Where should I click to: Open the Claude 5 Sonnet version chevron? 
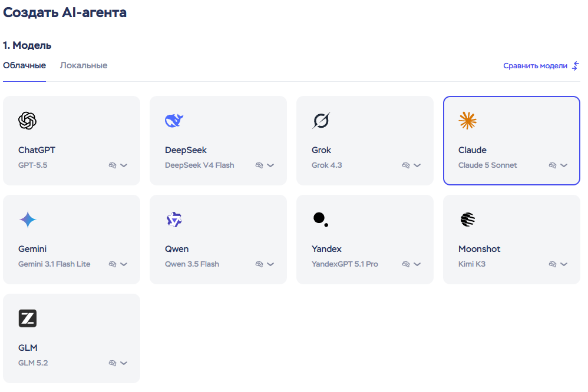pyautogui.click(x=564, y=165)
